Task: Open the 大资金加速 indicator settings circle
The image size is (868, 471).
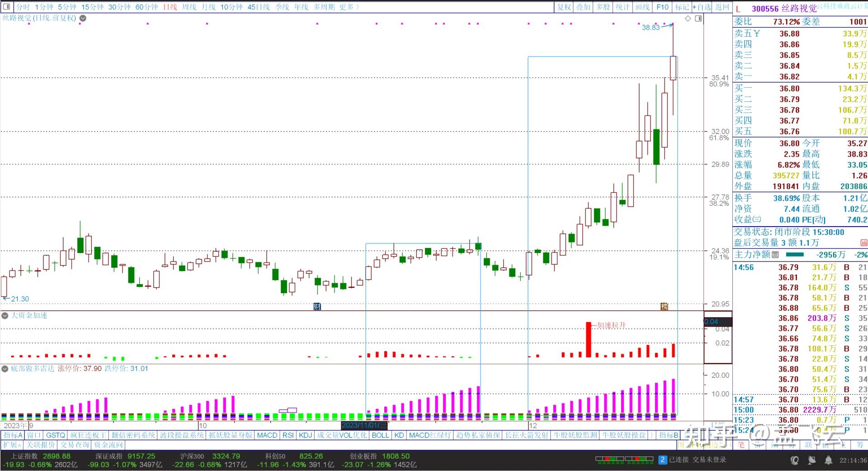Action: 5,315
